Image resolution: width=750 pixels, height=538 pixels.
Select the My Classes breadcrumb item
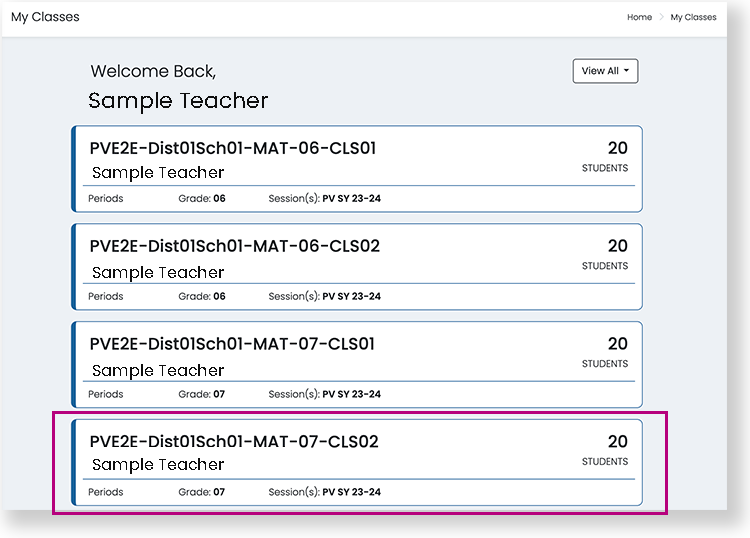coord(693,17)
